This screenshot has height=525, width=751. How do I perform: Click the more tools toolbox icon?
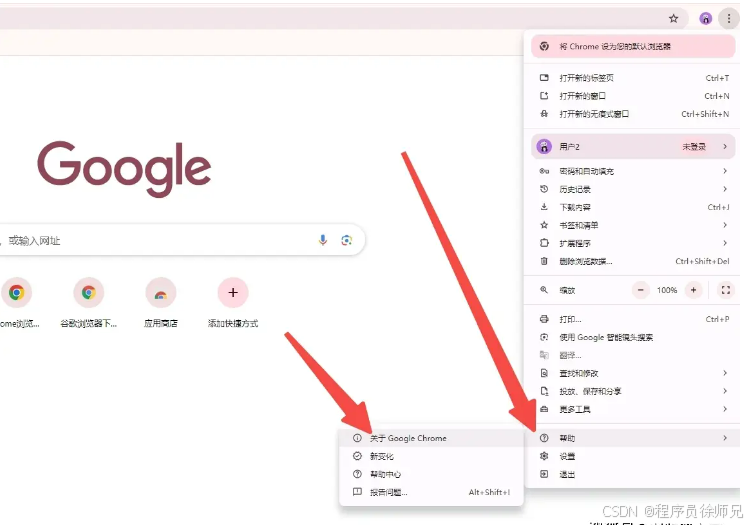tap(544, 409)
